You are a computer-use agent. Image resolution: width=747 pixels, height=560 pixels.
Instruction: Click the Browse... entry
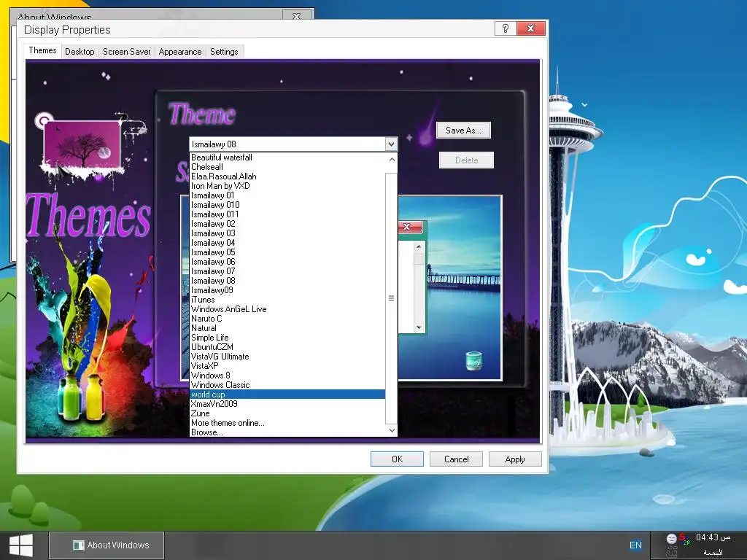287,432
